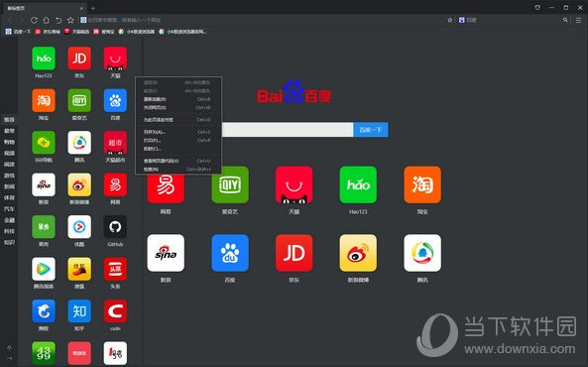Viewport: 588px width, 367px height.
Task: Switch to the 科技 sidebar category
Action: click(9, 231)
